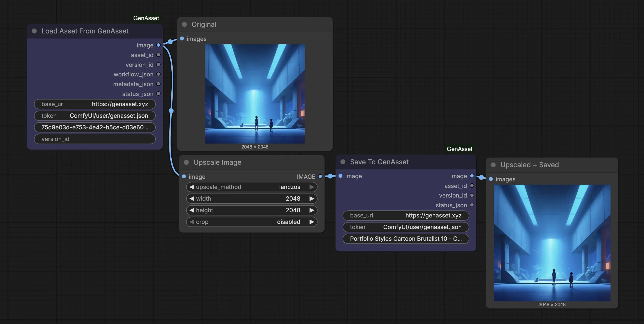This screenshot has height=324, width=644.
Task: Collapse the Upscale Image node dot
Action: pyautogui.click(x=186, y=162)
